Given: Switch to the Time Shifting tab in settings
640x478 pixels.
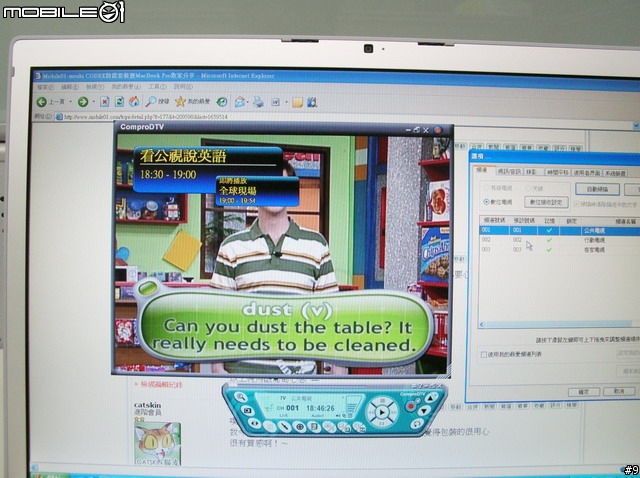Looking at the screenshot, I should pos(557,173).
